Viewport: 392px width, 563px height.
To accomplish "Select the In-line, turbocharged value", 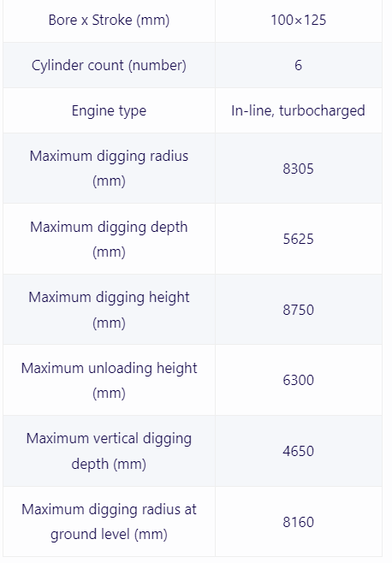I will pos(298,110).
